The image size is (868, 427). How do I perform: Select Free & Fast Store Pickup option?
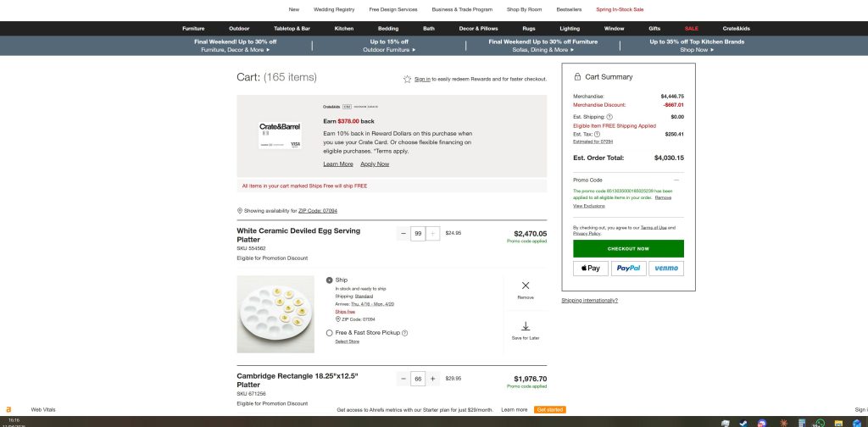[x=330, y=333]
